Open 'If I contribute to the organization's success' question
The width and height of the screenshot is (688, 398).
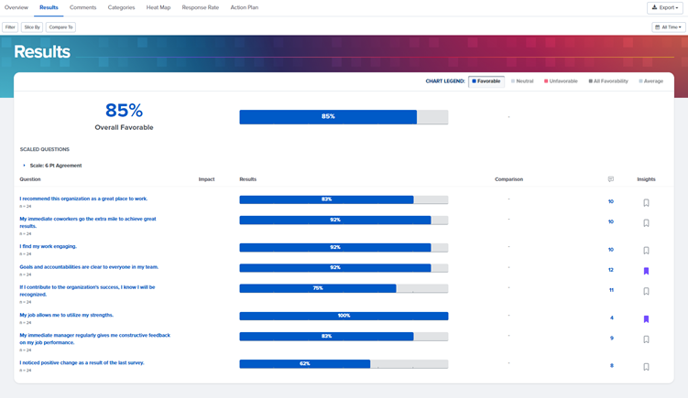(x=87, y=290)
